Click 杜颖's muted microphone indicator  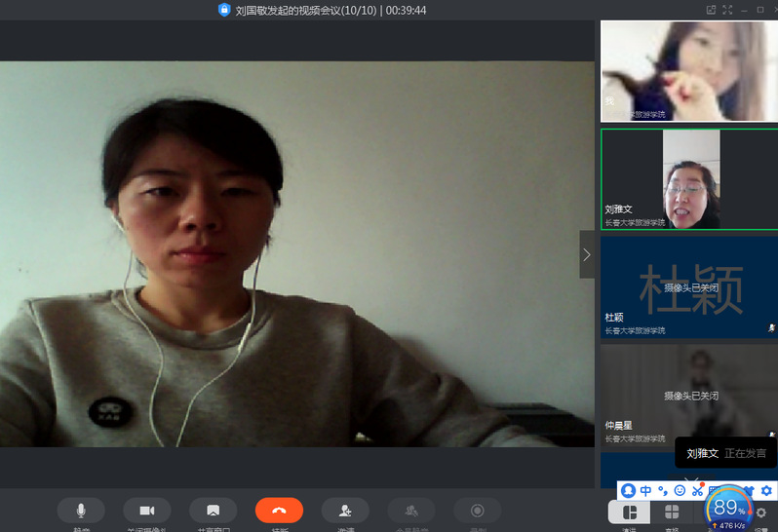[771, 327]
